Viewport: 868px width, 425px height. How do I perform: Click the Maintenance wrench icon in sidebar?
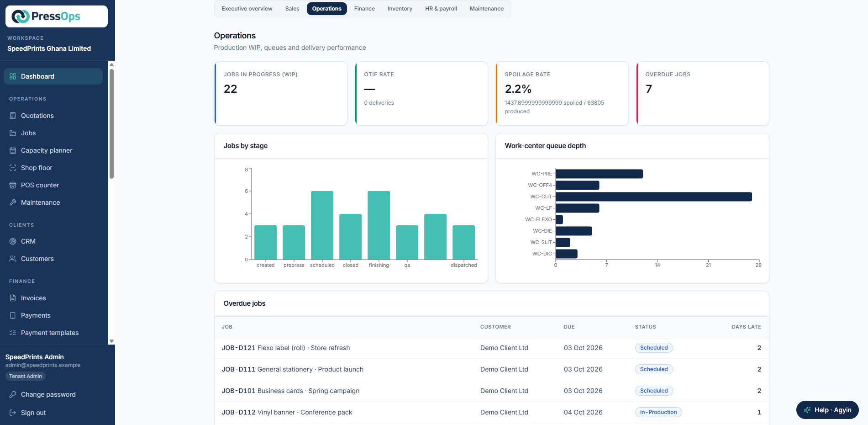point(13,202)
